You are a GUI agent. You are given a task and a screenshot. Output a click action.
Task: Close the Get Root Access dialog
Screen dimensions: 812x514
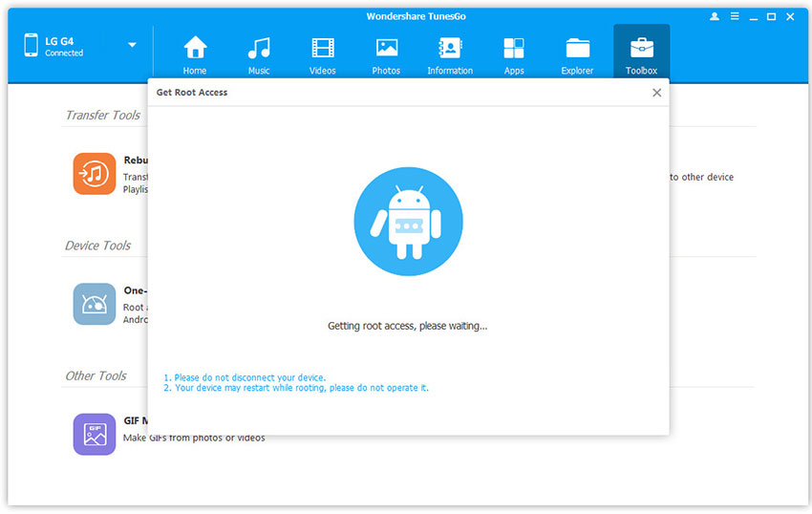coord(656,93)
